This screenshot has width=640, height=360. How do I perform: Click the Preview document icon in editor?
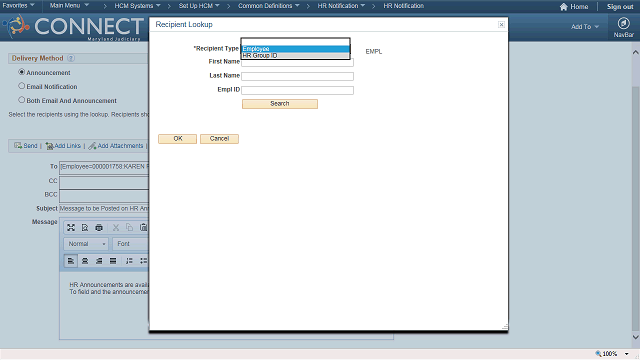[x=85, y=228]
